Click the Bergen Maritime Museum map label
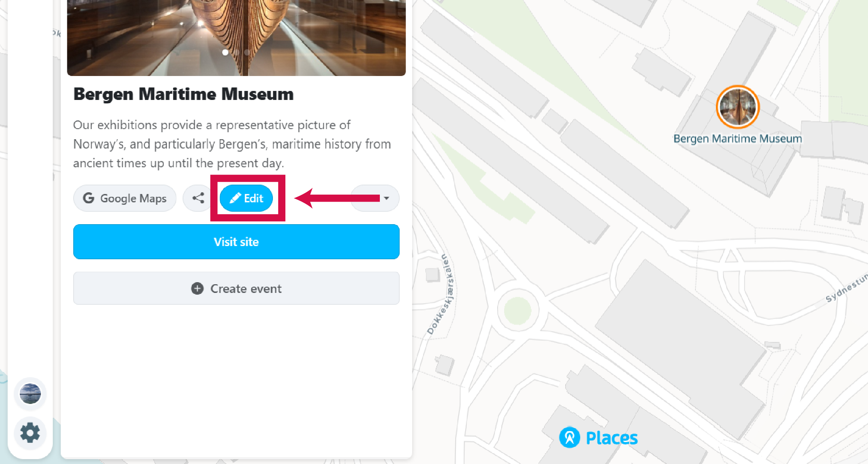 [x=737, y=139]
